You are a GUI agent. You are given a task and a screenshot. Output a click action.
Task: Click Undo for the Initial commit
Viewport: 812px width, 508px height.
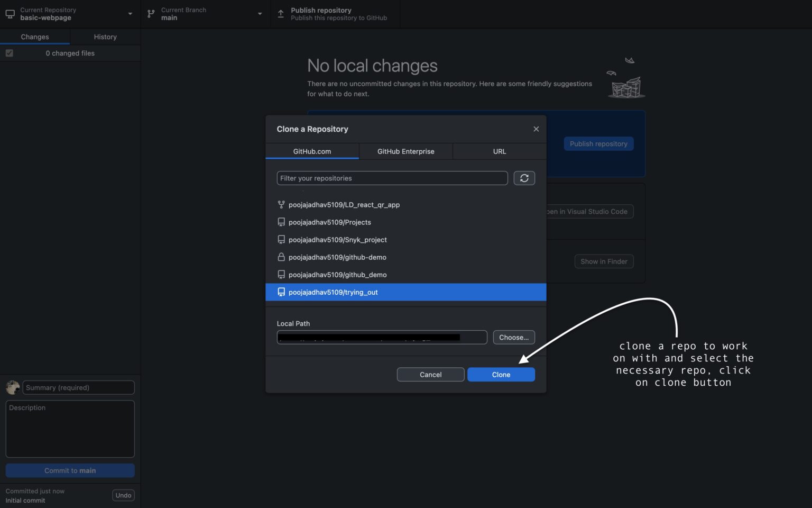click(123, 495)
